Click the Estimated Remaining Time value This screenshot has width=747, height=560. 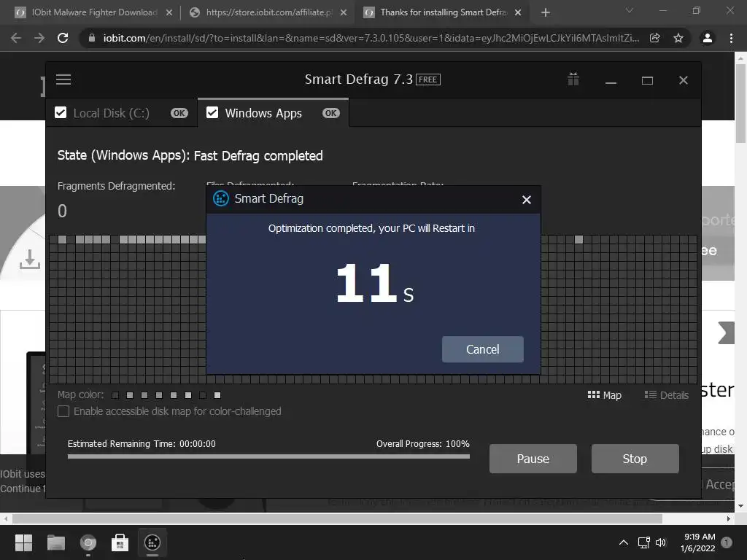point(197,444)
